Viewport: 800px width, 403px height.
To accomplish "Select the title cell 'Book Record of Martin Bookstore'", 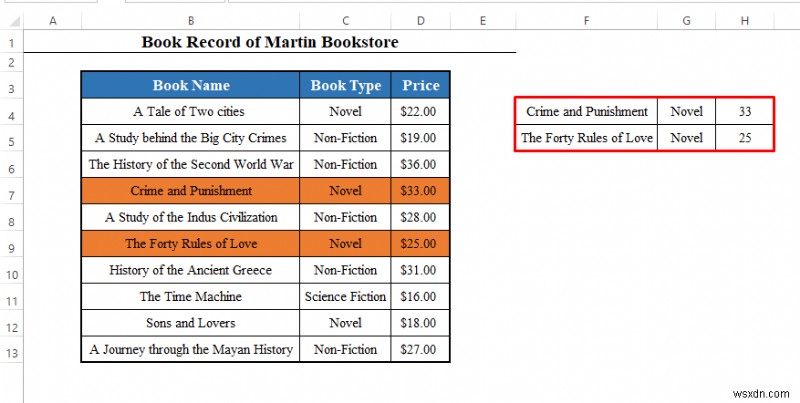I will [x=270, y=42].
